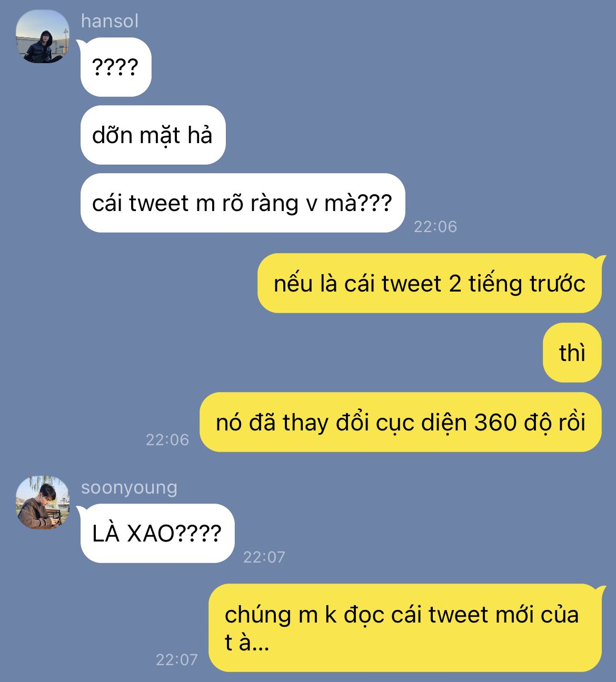This screenshot has height=682, width=616.
Task: Select the 'dỡn mặt hả' message bubble
Action: coord(153,135)
